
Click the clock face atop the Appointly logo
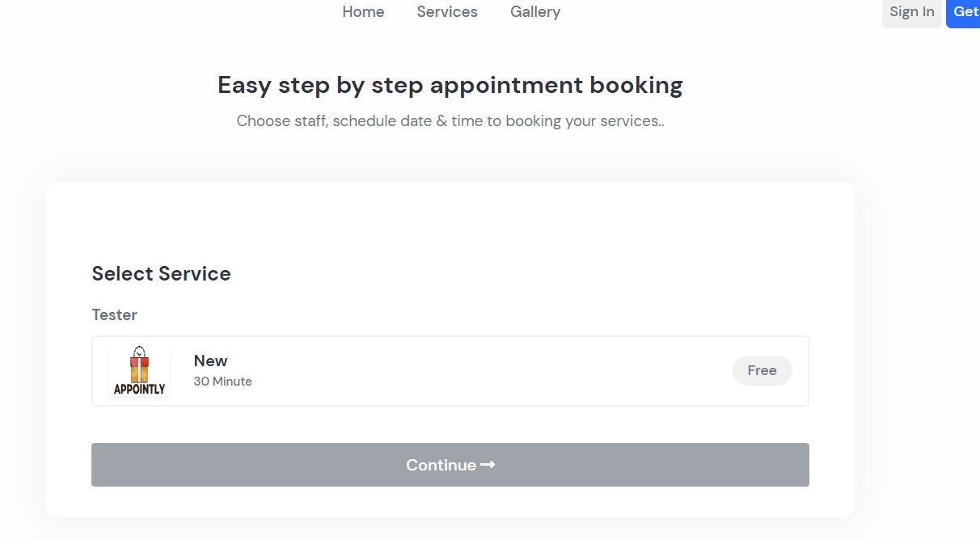click(140, 352)
